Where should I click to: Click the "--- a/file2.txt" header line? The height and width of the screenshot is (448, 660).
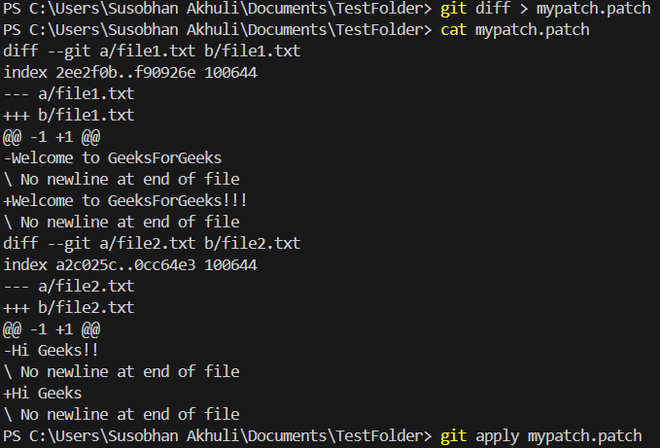click(68, 287)
